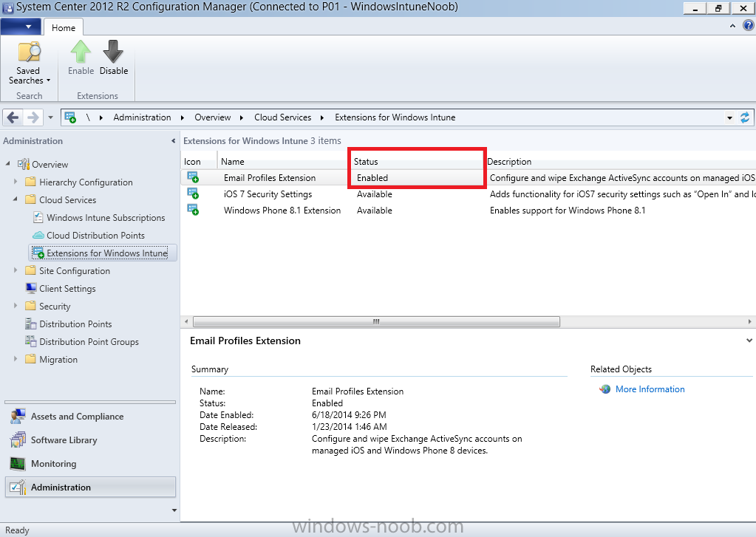Select Email Profiles Extension name in list

(270, 177)
